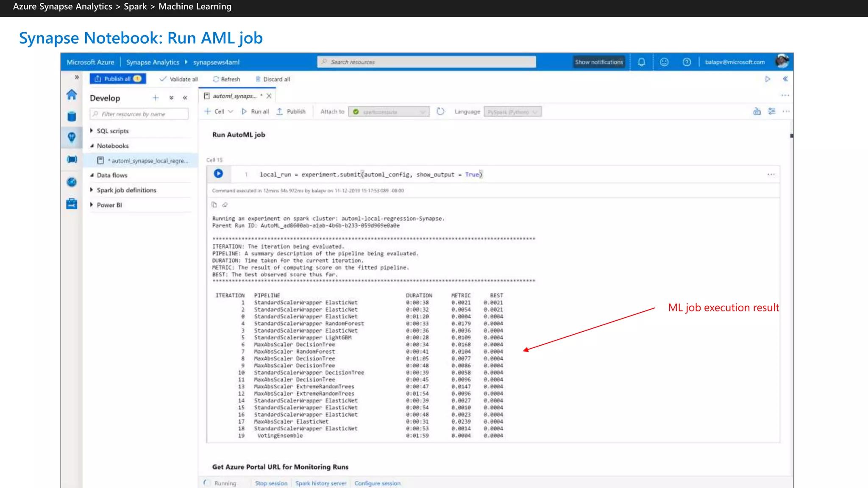868x488 pixels.
Task: Click Microsoft Azure brand link
Action: (90, 62)
